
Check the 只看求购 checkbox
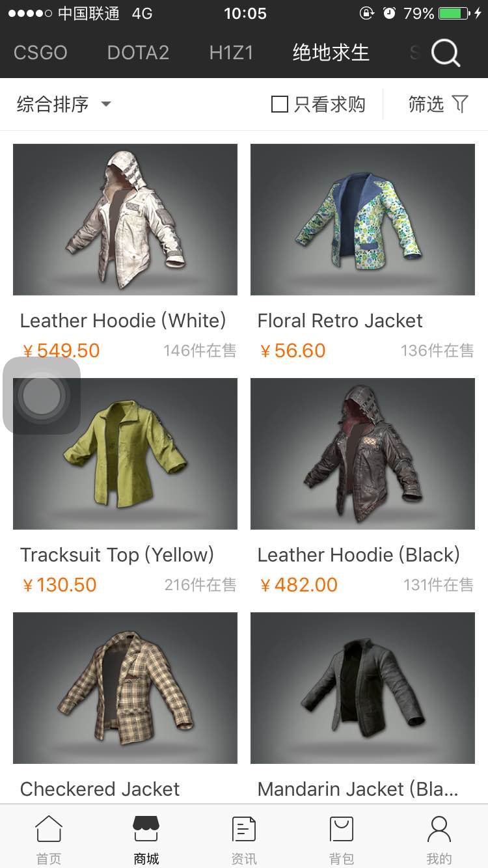[x=279, y=104]
